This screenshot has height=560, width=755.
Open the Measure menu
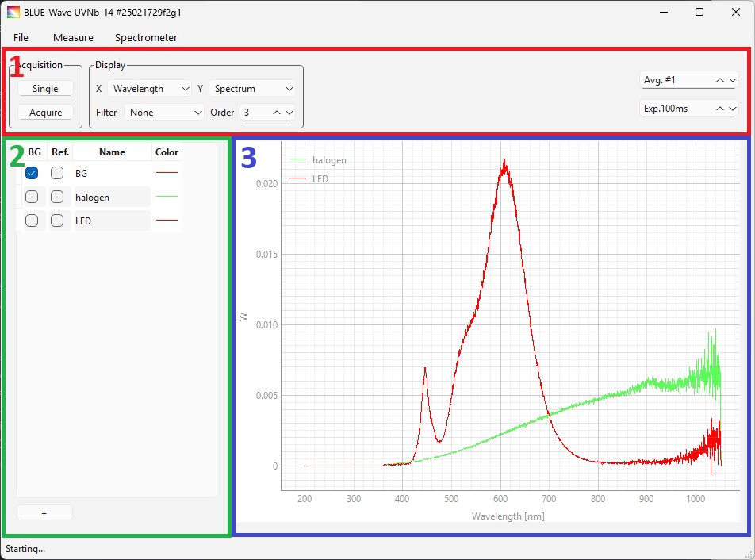click(x=73, y=37)
